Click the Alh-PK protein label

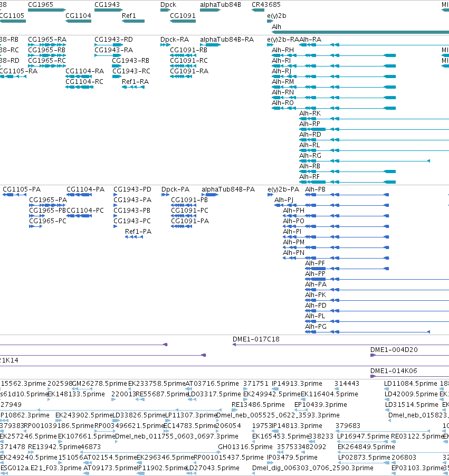[x=316, y=295]
